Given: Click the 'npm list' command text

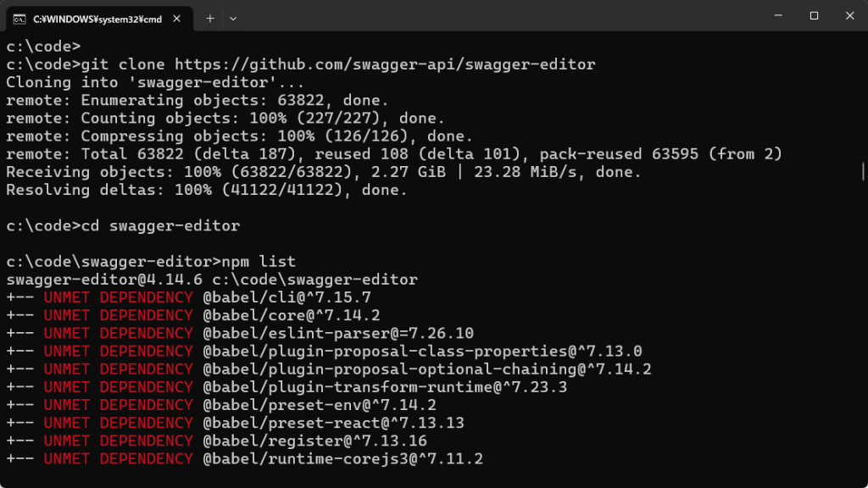Looking at the screenshot, I should [259, 262].
